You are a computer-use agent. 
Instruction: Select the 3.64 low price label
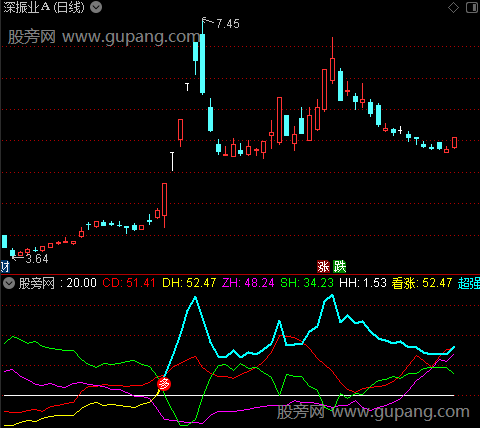click(37, 259)
